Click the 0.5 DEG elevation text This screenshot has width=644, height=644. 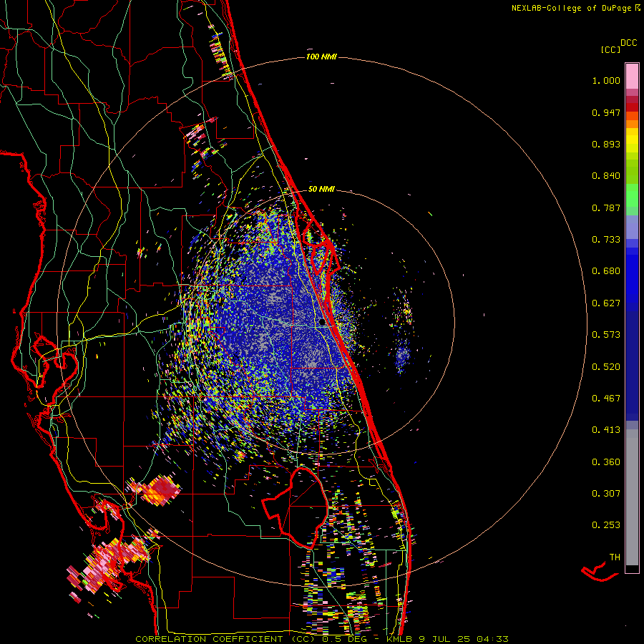344,639
